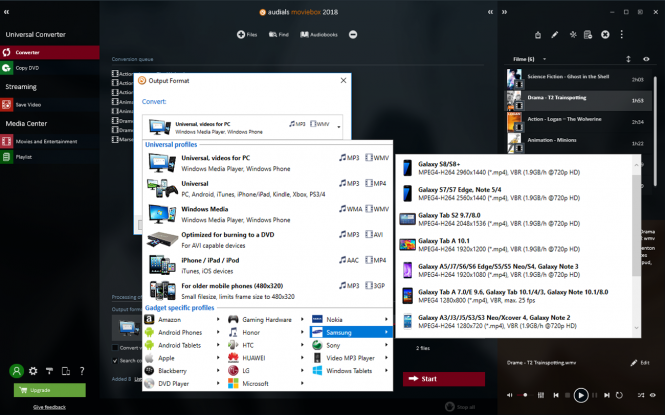
Task: Open the three-dot more options menu
Action: point(622,35)
